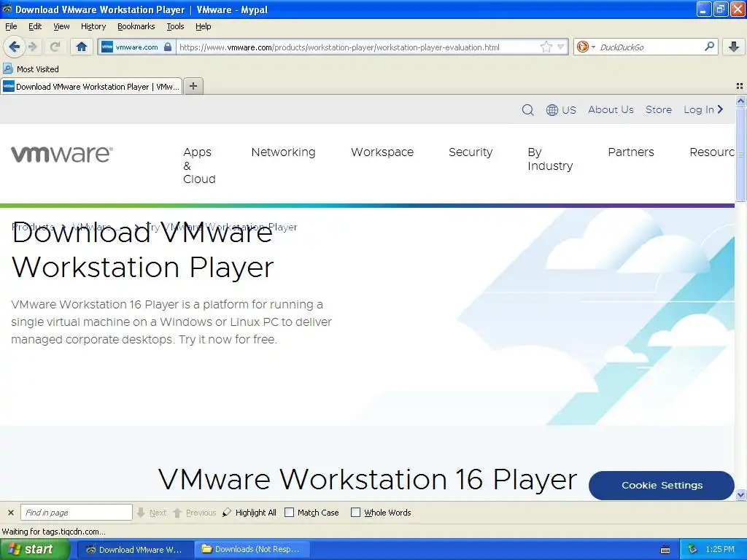Reload the page with the refresh icon
This screenshot has width=747, height=560.
[55, 47]
